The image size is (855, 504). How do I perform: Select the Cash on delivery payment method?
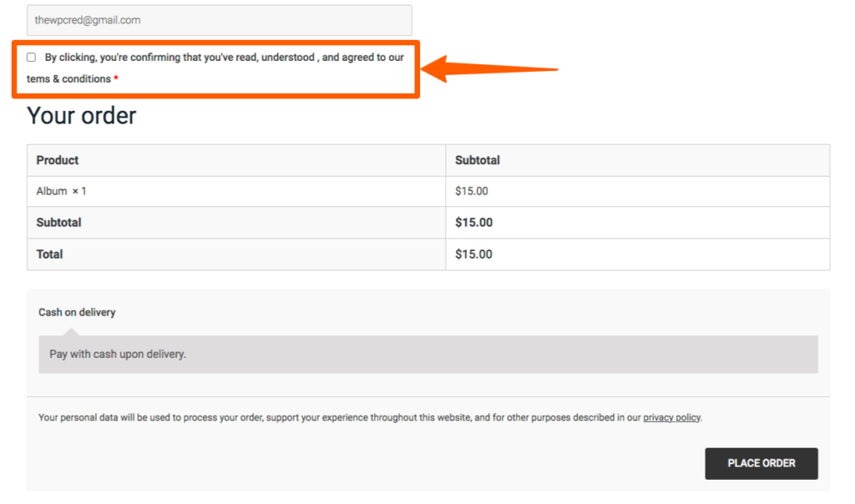[77, 312]
